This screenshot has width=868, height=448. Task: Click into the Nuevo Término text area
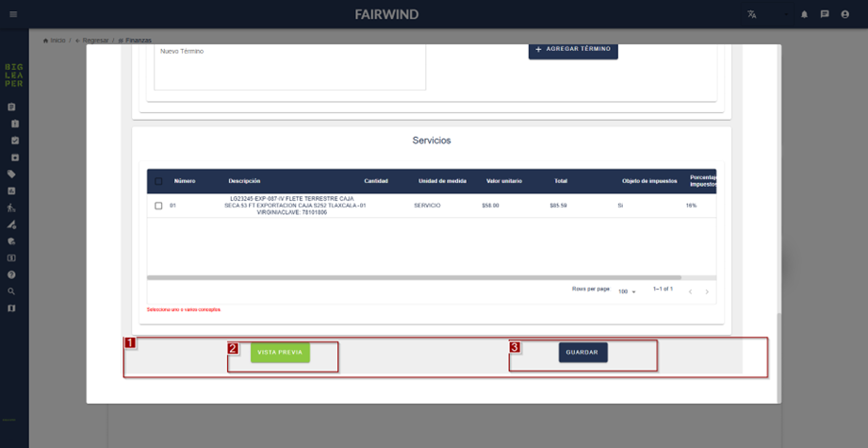(x=289, y=67)
